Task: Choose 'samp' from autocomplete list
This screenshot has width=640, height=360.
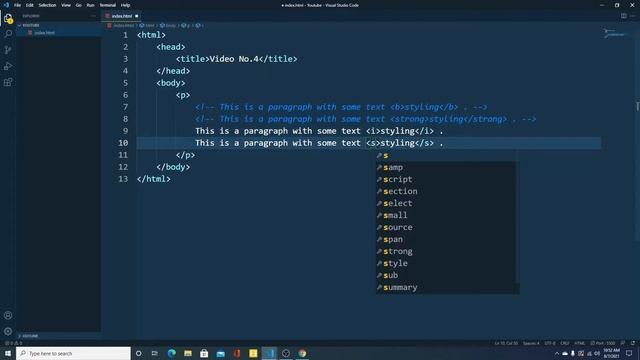Action: pyautogui.click(x=447, y=167)
